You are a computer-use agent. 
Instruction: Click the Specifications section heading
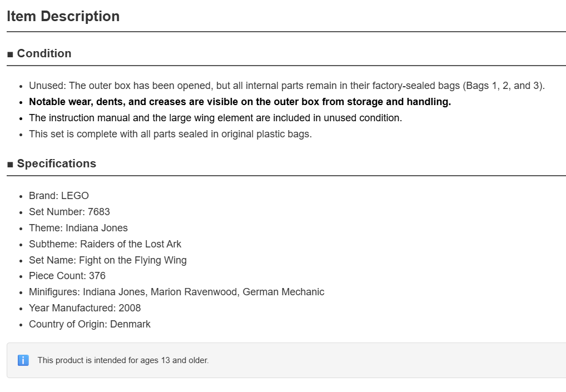pos(57,163)
